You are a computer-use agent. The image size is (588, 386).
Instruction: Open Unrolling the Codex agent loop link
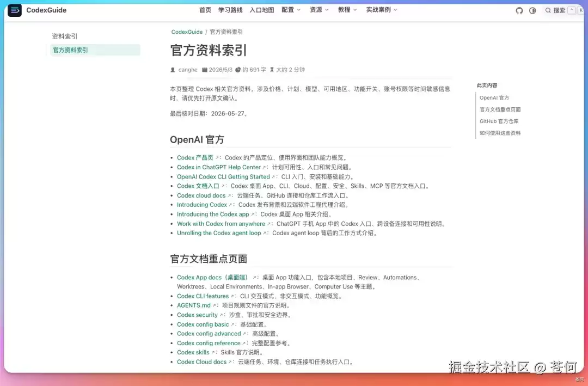(219, 233)
